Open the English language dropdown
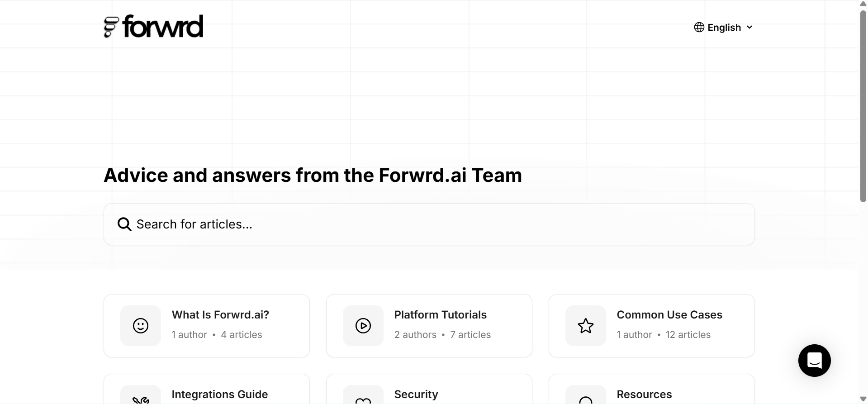 click(723, 27)
